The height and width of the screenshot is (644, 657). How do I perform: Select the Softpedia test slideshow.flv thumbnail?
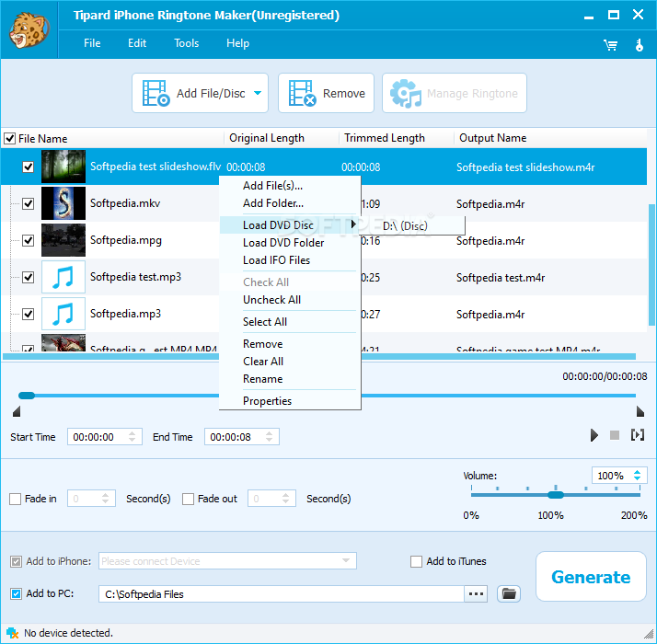[63, 167]
